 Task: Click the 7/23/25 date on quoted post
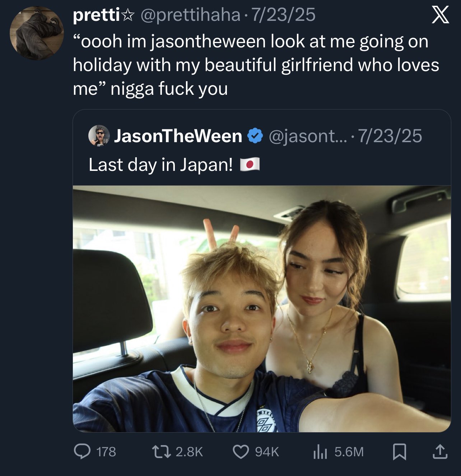[x=390, y=136]
